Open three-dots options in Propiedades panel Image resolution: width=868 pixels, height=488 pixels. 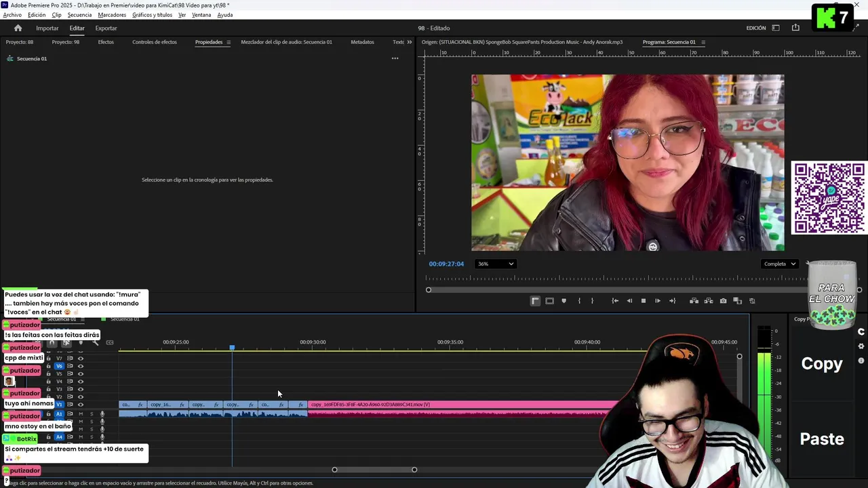pos(395,58)
